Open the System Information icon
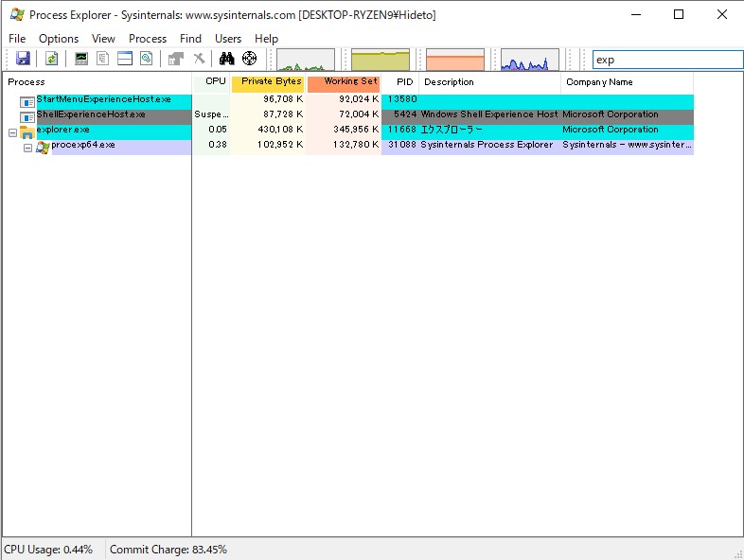 click(81, 59)
